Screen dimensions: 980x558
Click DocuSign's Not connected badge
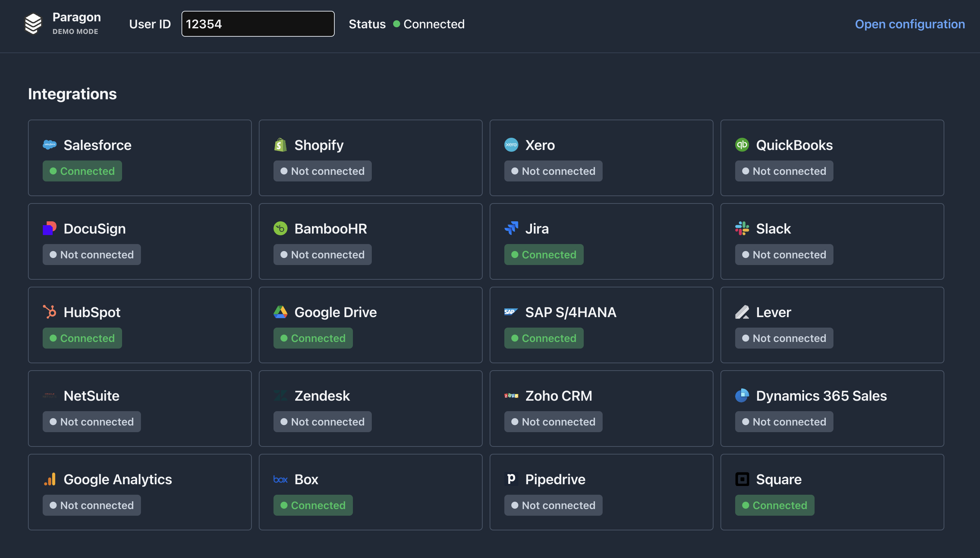(92, 255)
